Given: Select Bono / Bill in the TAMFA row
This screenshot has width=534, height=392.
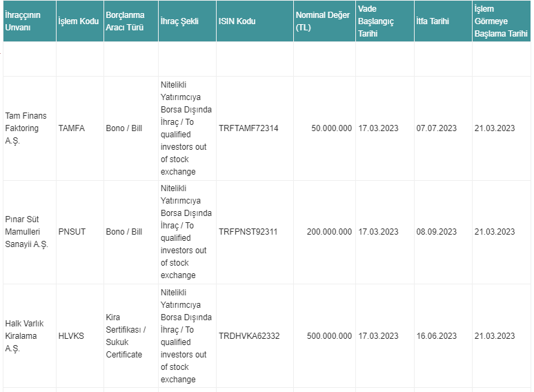Looking at the screenshot, I should pyautogui.click(x=124, y=128).
